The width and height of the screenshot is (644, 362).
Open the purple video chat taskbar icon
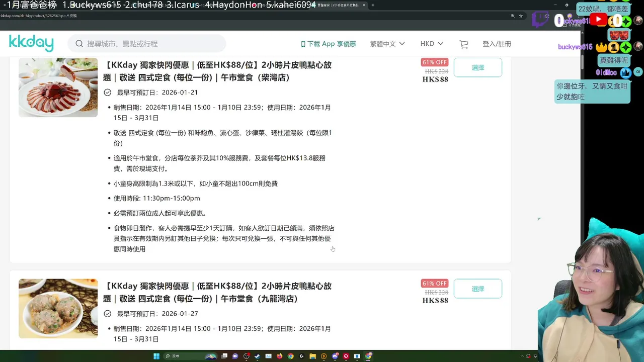click(235, 356)
